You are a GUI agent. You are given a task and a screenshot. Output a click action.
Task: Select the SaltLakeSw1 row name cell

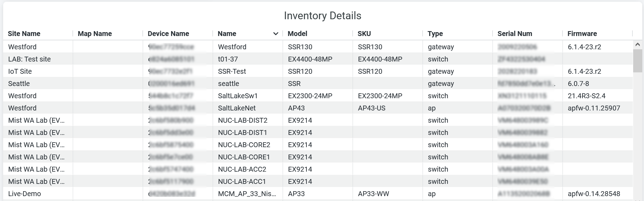pos(238,96)
